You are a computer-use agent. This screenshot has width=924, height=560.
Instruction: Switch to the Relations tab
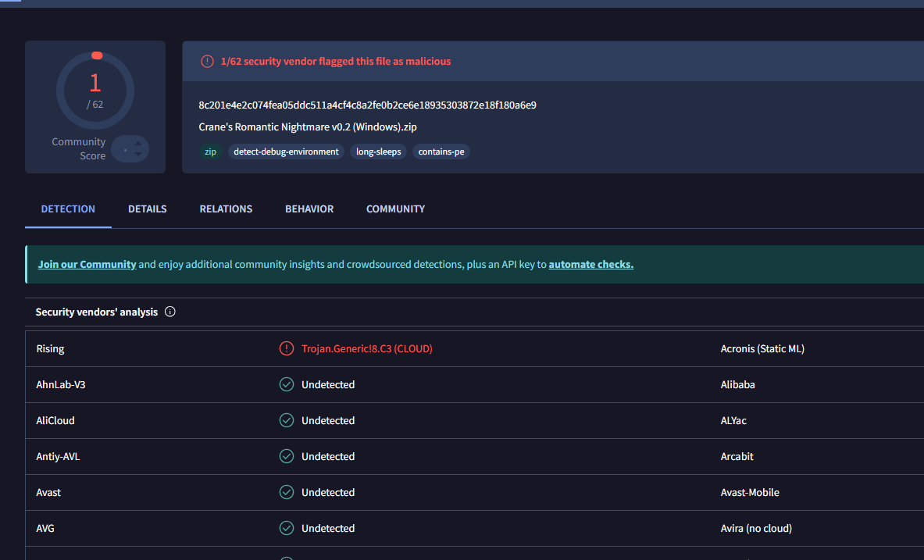pos(226,209)
